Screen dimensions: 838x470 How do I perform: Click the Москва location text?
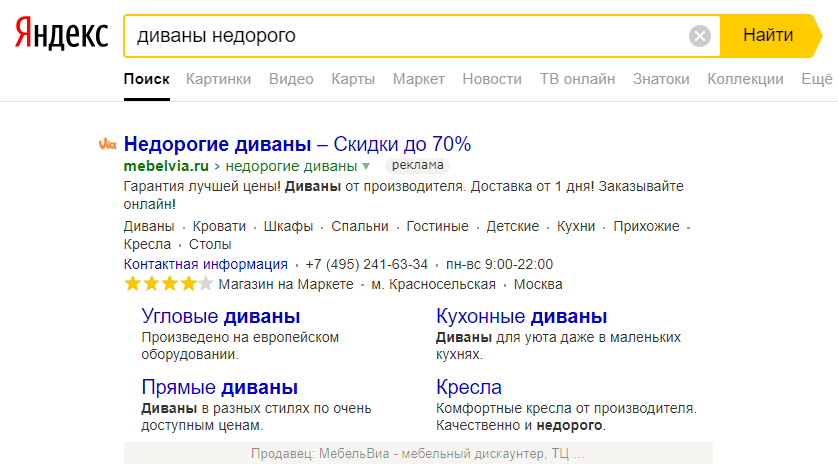coord(538,284)
